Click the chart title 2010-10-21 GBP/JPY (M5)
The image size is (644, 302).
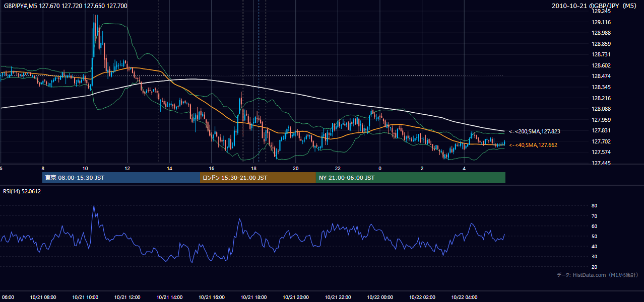595,6
